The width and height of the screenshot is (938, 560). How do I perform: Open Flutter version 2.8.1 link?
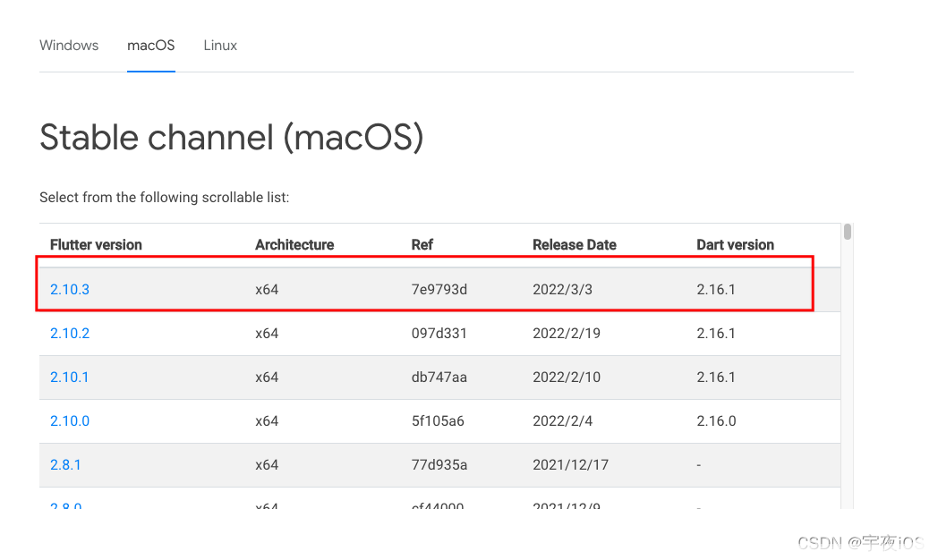tap(65, 465)
